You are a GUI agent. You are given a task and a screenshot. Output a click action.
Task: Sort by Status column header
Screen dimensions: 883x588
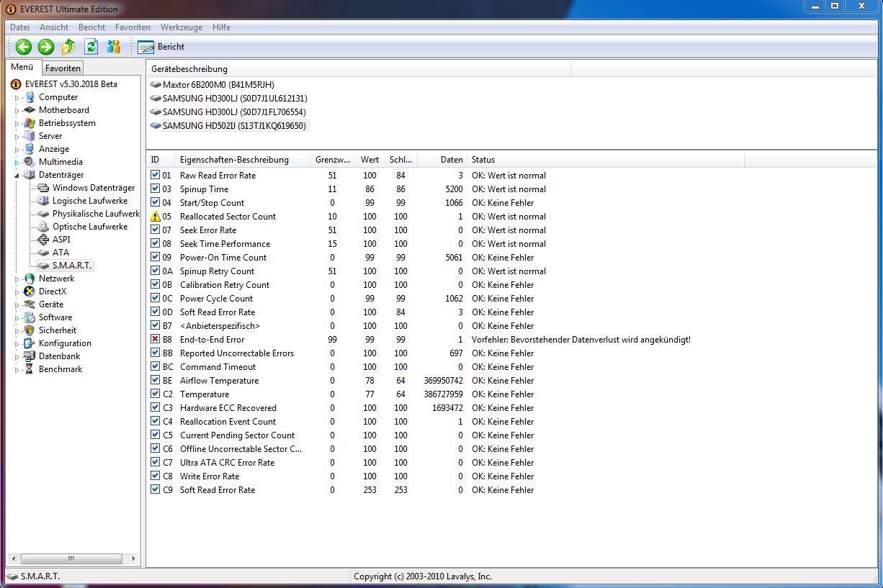click(x=605, y=160)
